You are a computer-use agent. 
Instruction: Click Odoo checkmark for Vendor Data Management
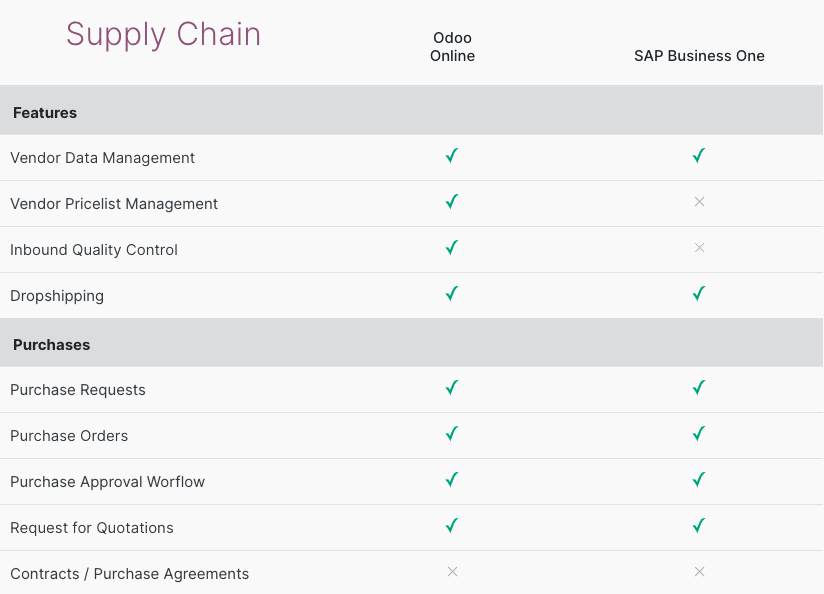(x=452, y=156)
